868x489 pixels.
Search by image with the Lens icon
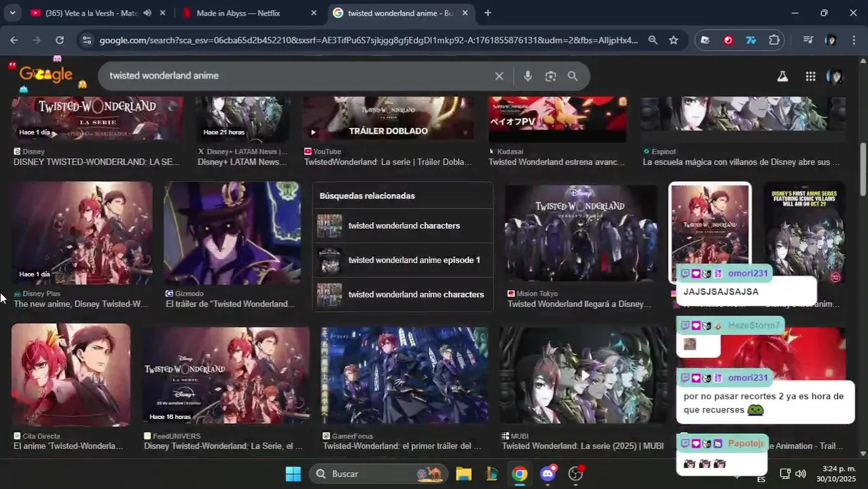coord(550,76)
